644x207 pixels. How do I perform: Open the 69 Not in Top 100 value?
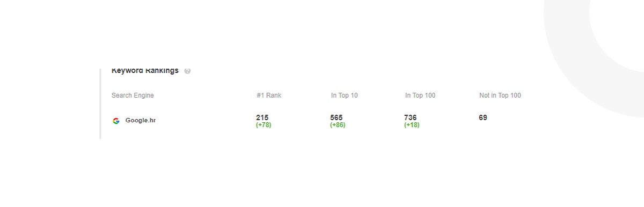483,117
